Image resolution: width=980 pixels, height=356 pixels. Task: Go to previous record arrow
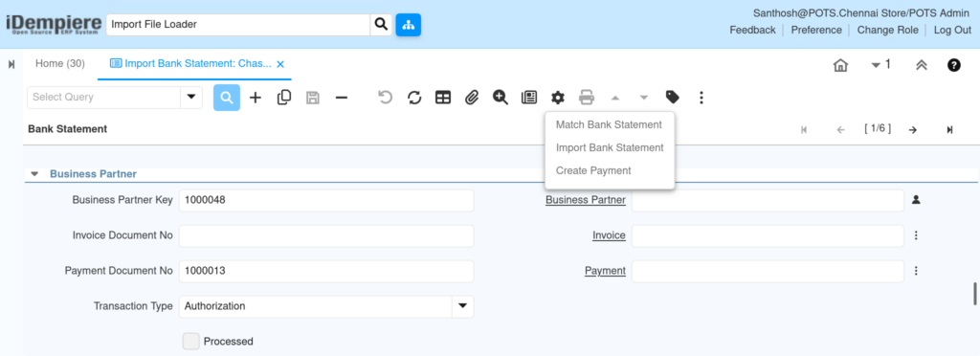(840, 129)
